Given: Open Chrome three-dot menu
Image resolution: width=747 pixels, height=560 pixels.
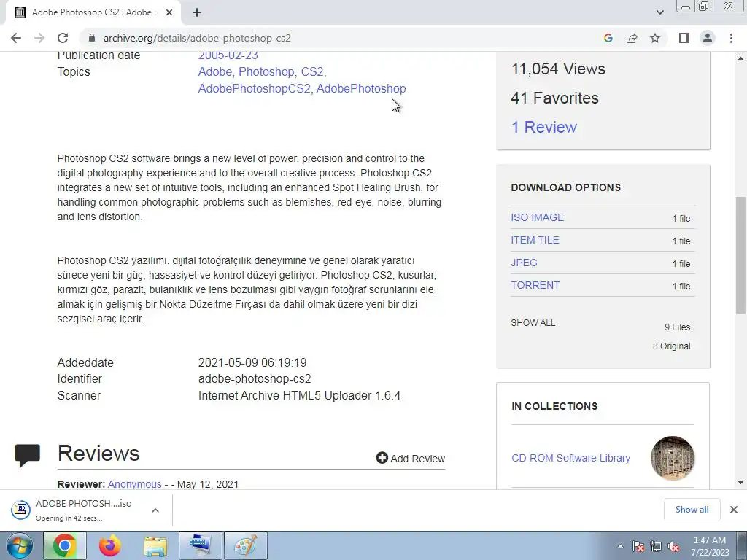Looking at the screenshot, I should coord(731,38).
